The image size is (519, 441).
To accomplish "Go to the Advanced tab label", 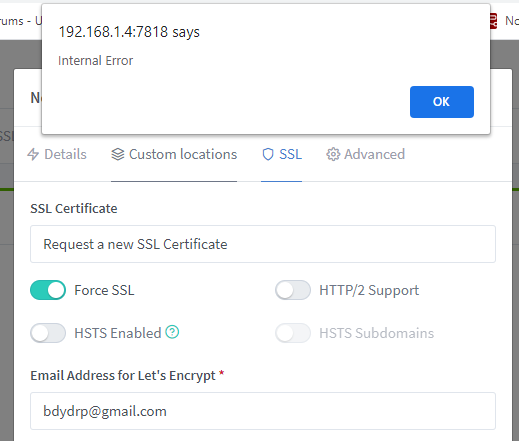I will pyautogui.click(x=375, y=154).
